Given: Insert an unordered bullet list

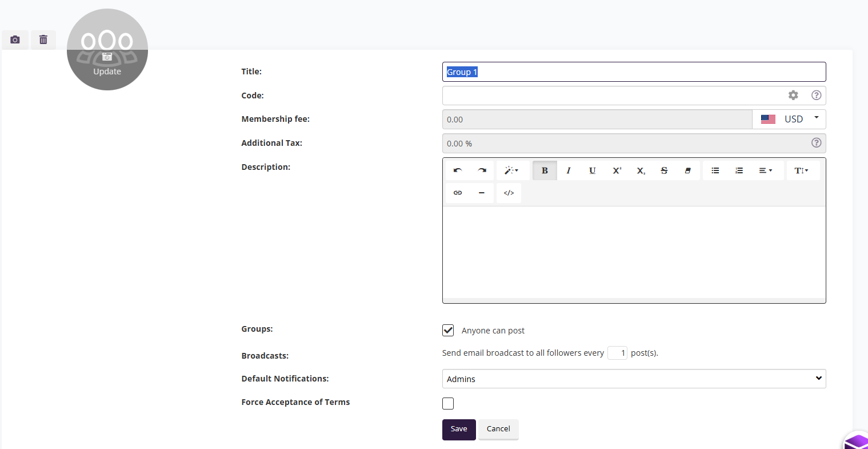Looking at the screenshot, I should [x=715, y=170].
